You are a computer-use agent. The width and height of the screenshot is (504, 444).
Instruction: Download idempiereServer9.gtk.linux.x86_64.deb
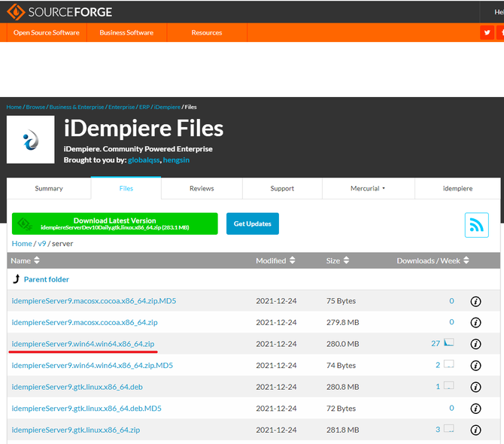pos(77,387)
